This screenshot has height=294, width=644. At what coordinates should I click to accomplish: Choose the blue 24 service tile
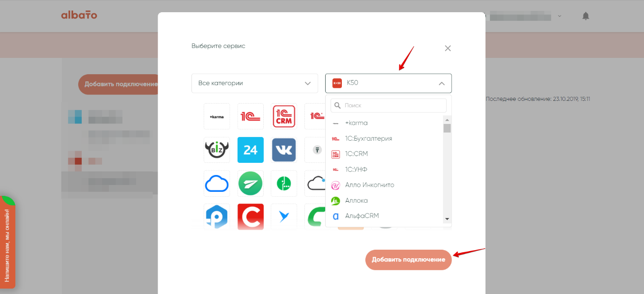(251, 150)
